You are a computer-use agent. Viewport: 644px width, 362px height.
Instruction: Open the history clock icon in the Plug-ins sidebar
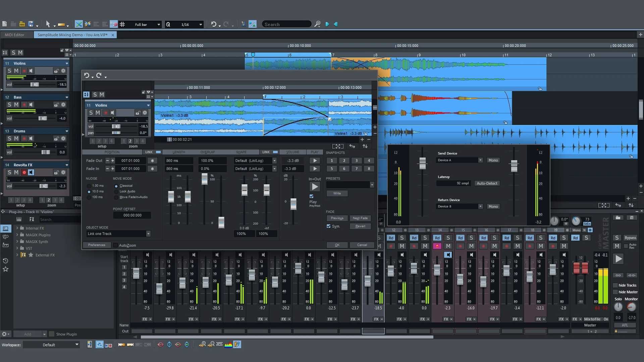click(x=5, y=261)
